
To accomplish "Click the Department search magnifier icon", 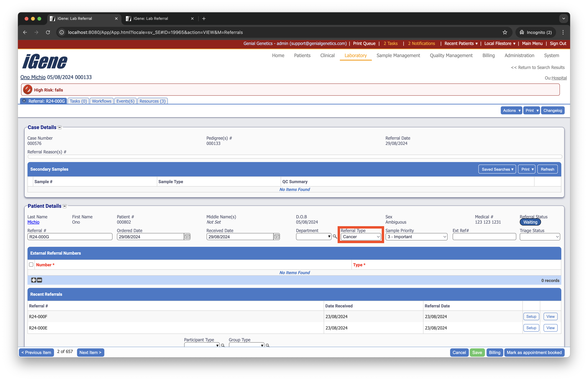I will [335, 236].
